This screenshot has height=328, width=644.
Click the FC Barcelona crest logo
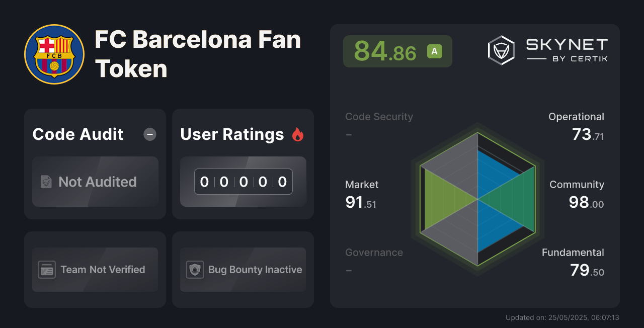click(54, 54)
